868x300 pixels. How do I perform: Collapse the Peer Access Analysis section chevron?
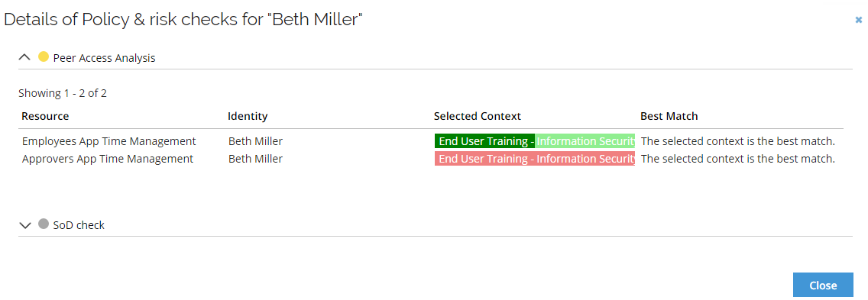coord(24,57)
